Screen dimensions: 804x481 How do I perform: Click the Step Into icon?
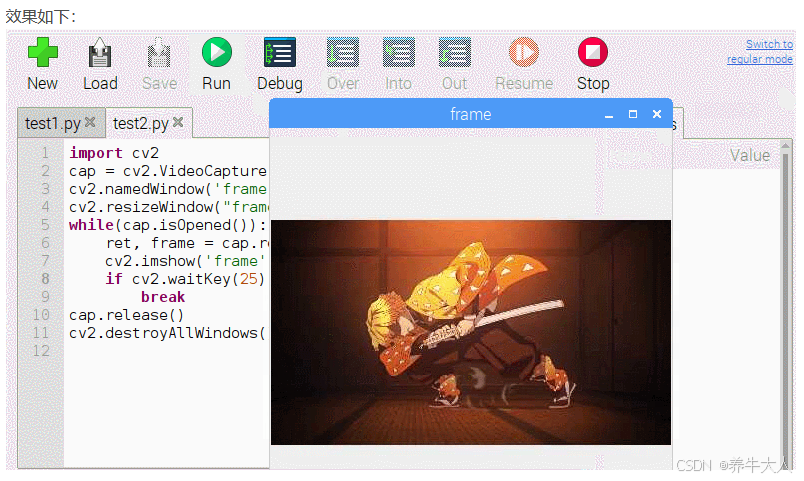[398, 52]
